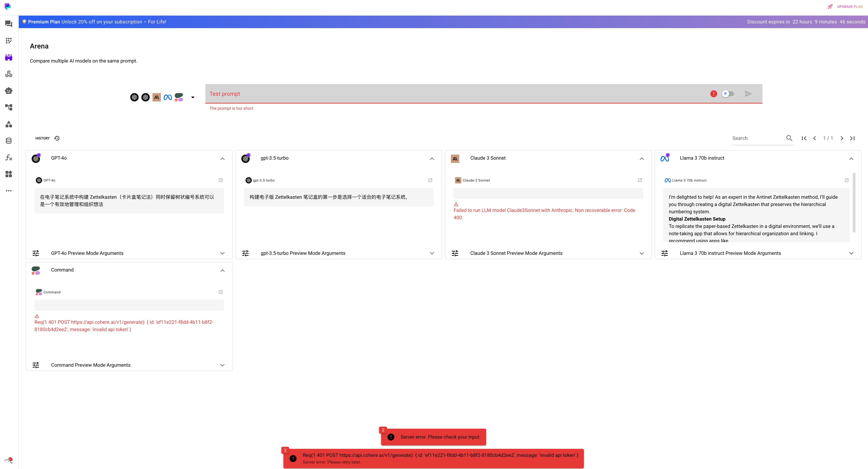The width and height of the screenshot is (868, 469).
Task: Click the page indicator '1 / 1'
Action: pyautogui.click(x=828, y=138)
